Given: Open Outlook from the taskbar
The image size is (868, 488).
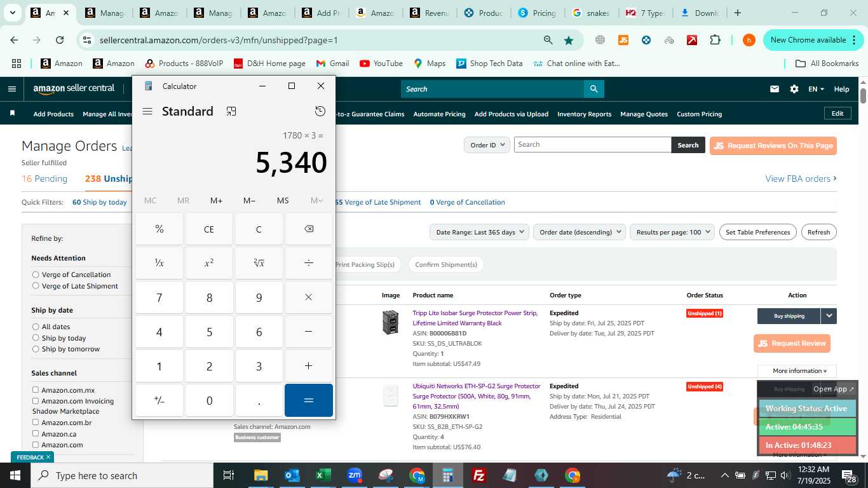Looking at the screenshot, I should tap(292, 475).
